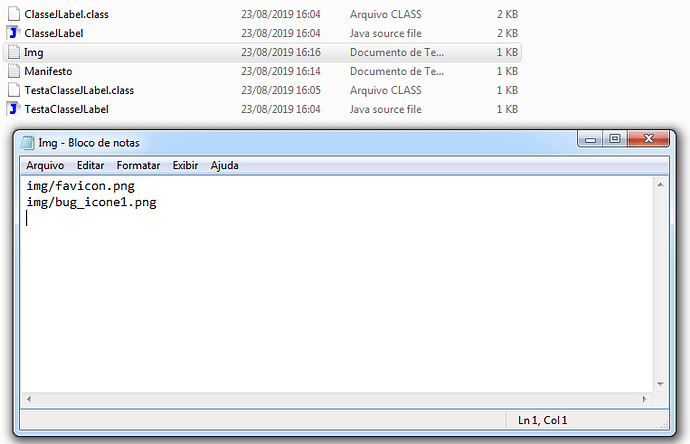Click the horizontal scrollbar left arrow
The image size is (690, 444).
click(x=29, y=399)
